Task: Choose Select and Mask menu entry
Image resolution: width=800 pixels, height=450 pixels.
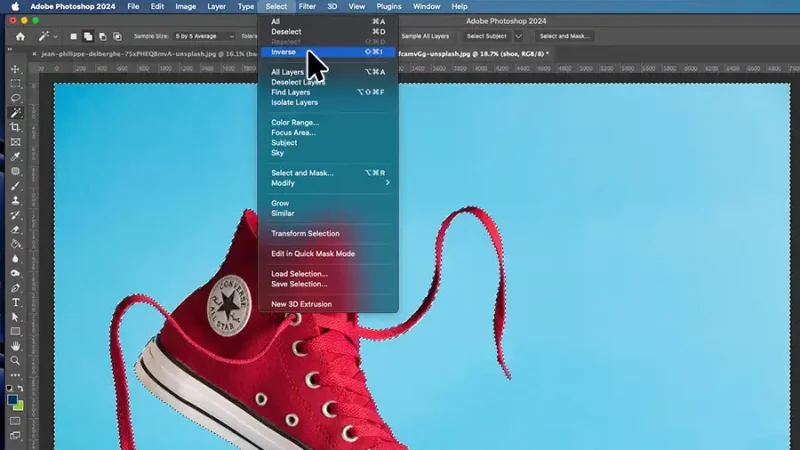Action: click(329, 172)
